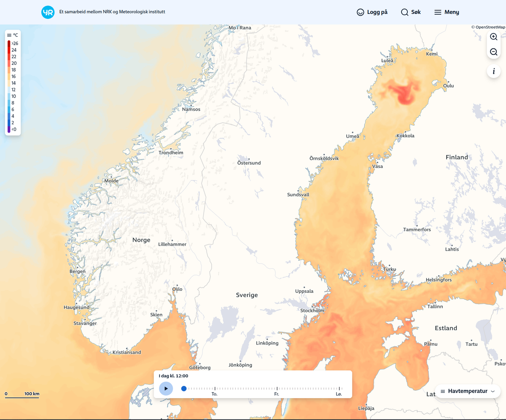Viewport: 506px width, 420px height.
Task: Click the Göteborg city label
Action: click(x=200, y=367)
